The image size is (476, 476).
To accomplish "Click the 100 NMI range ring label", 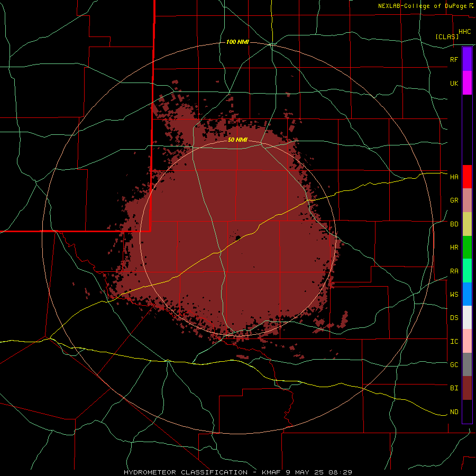I will (237, 42).
